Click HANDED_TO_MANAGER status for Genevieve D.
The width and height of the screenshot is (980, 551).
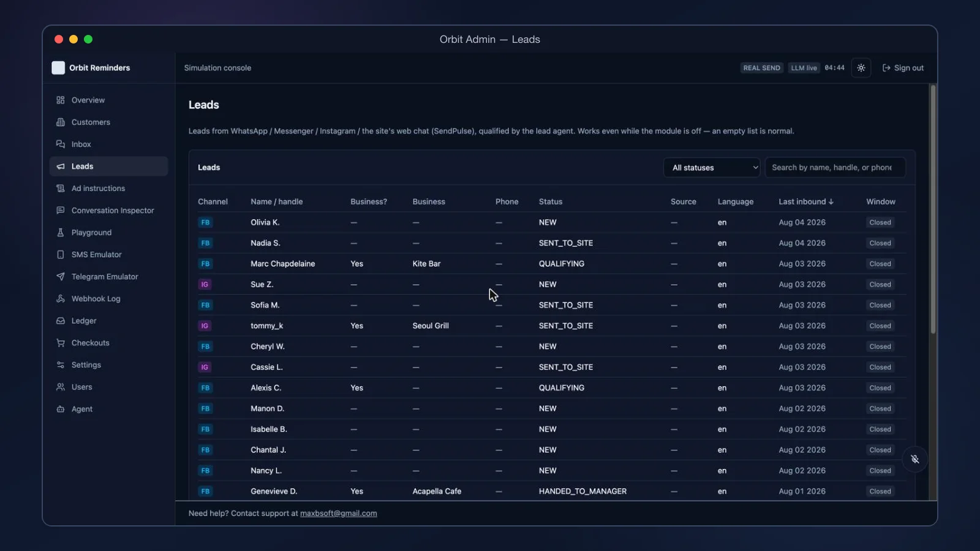coord(582,491)
